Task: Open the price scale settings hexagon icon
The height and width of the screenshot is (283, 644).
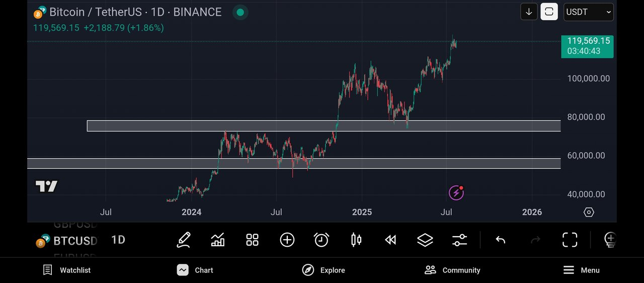Action: 589,212
